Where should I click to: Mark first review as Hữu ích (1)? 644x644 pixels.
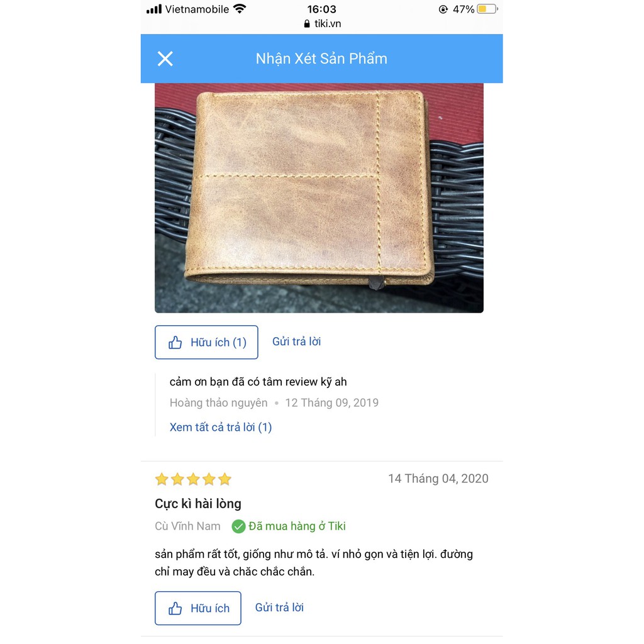[206, 342]
